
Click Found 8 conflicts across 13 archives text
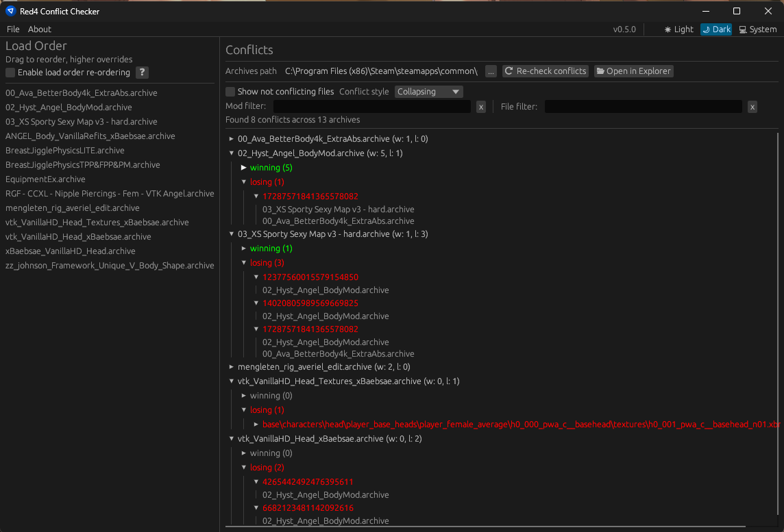tap(293, 120)
